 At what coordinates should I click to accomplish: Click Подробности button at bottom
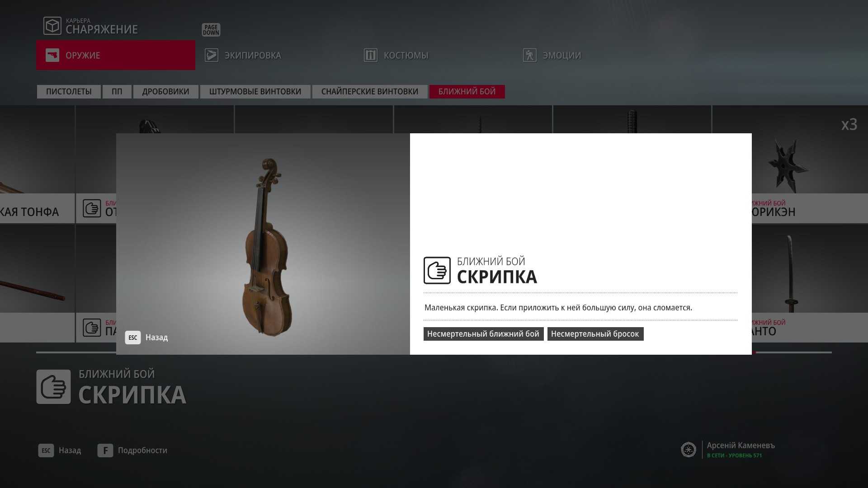(x=132, y=450)
